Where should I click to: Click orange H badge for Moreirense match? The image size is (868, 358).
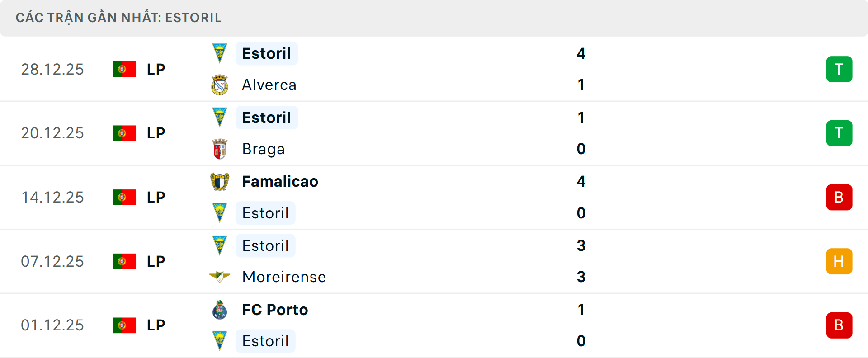(x=839, y=261)
